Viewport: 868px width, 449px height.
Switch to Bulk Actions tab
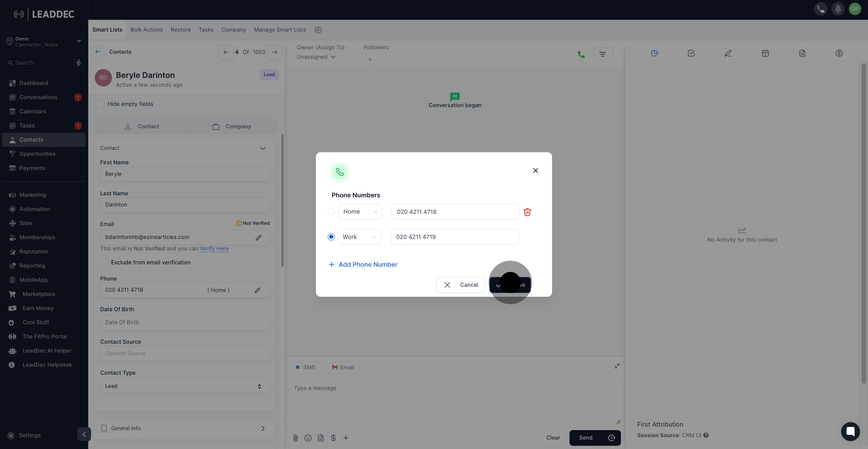(146, 30)
